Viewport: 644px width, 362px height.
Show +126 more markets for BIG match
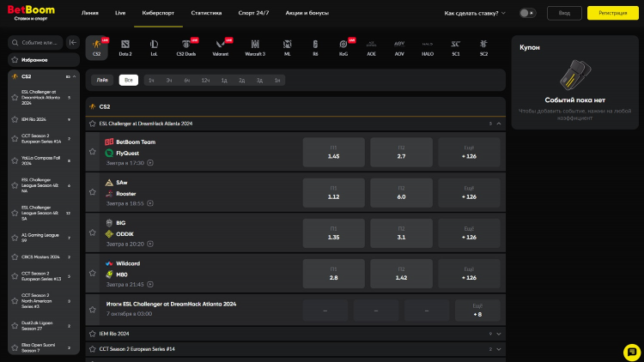[469, 233]
